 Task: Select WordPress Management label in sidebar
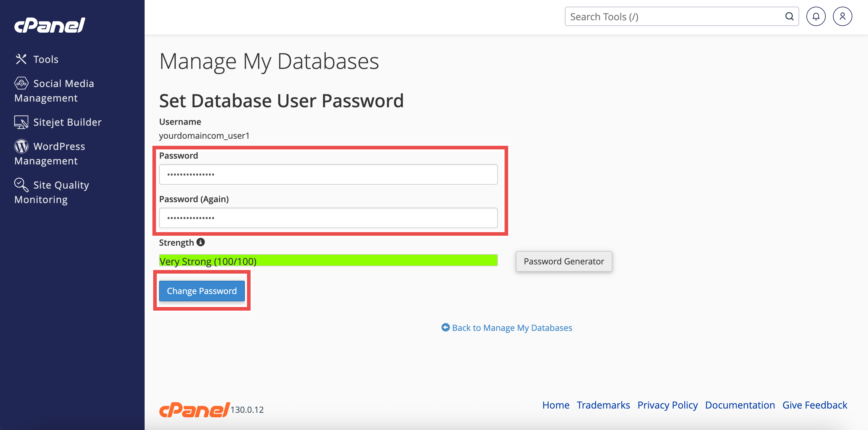(50, 154)
